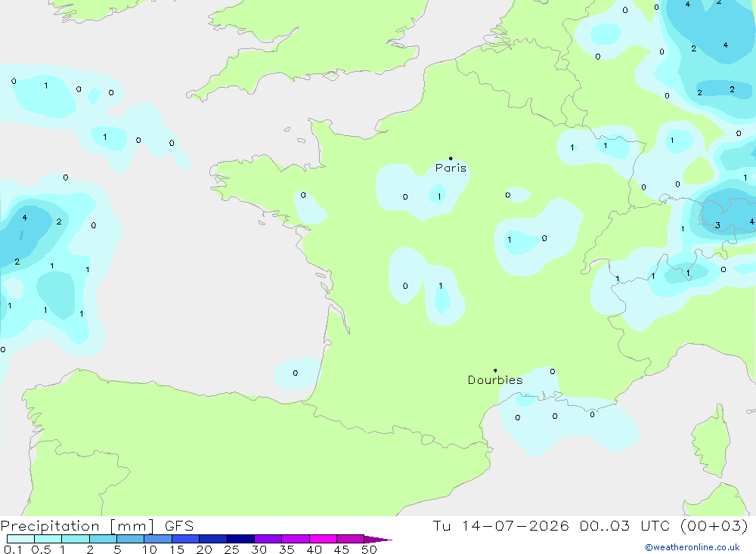
Task: Click the legend arrow tip beyond 50
Action: 379,539
